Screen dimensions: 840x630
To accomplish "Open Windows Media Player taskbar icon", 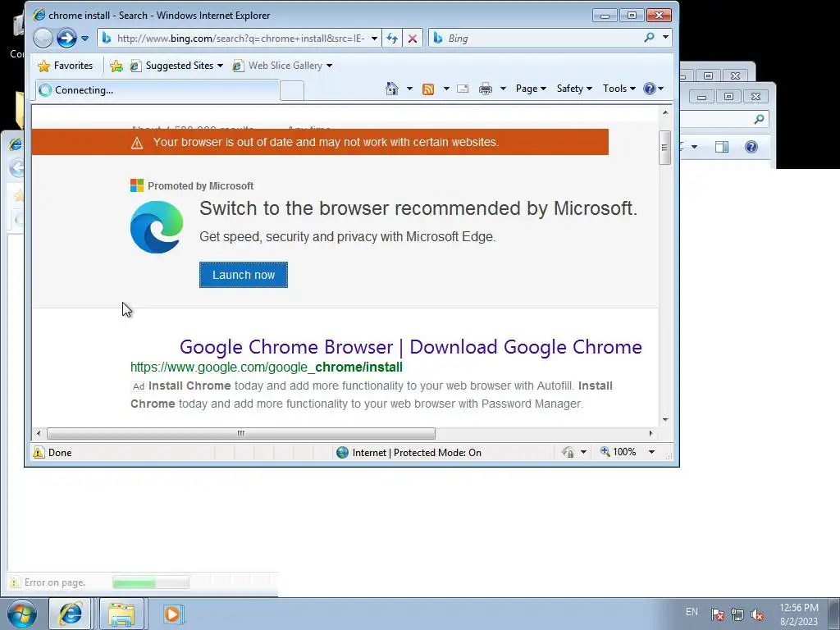I will (x=172, y=614).
